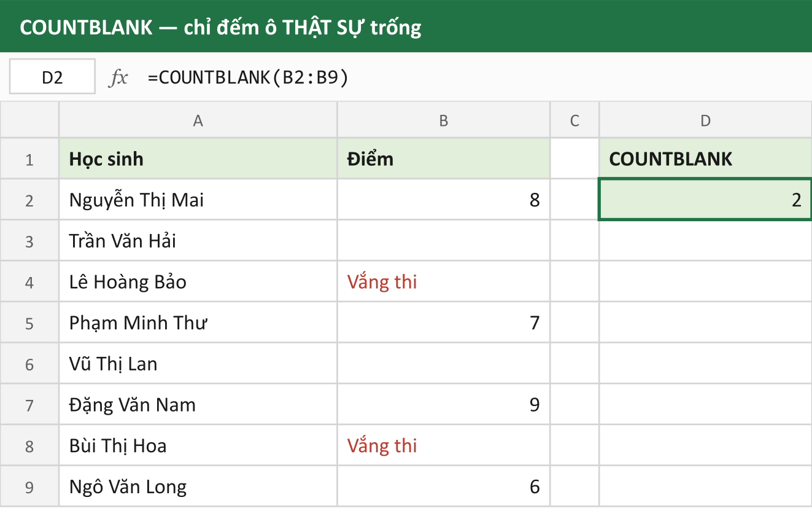Viewport: 812px width, 508px height.
Task: Select empty cell C1
Action: point(574,159)
